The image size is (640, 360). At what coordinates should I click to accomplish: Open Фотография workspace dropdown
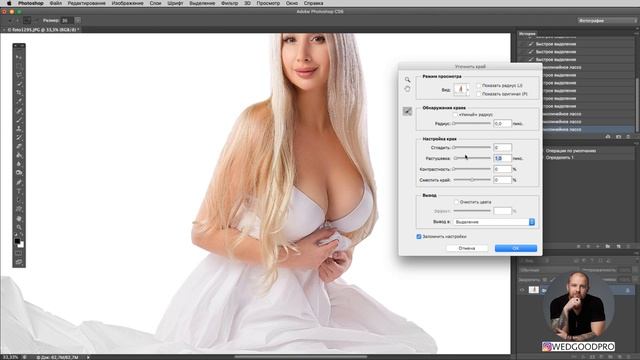point(607,20)
